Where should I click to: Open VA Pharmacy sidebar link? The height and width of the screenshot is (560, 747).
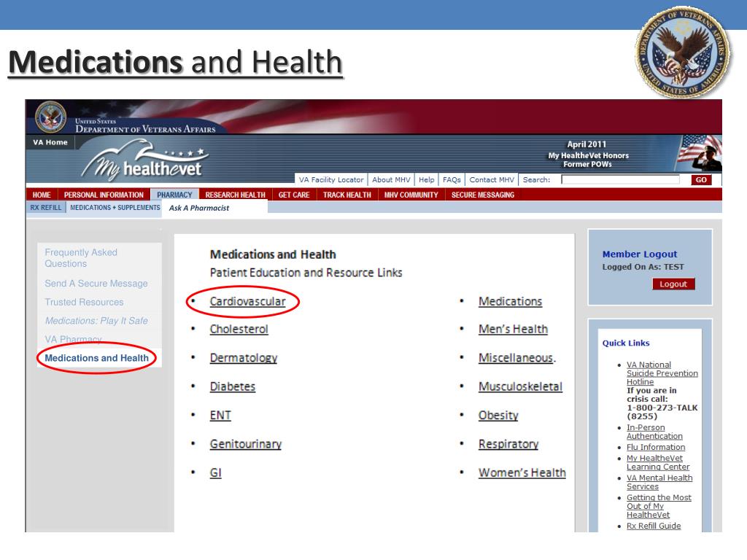pos(74,339)
